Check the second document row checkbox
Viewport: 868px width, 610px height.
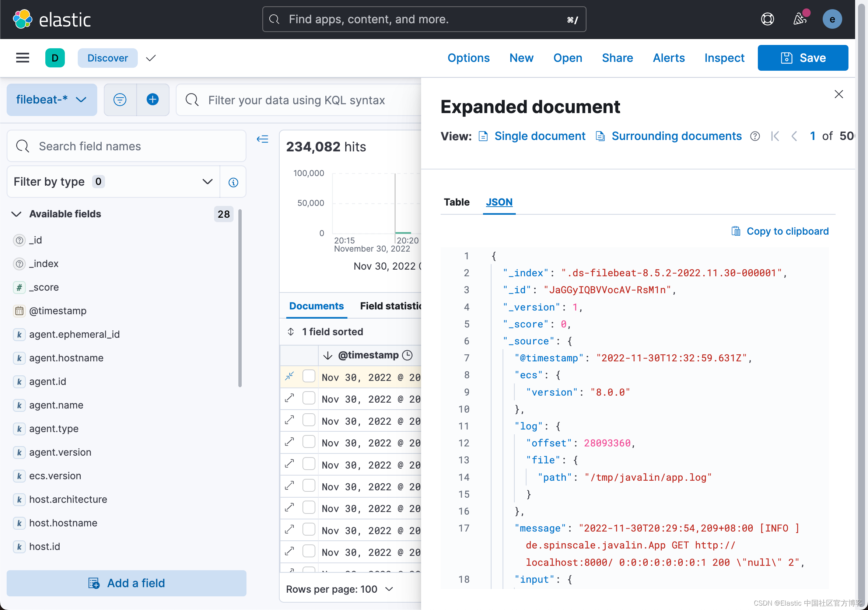click(x=308, y=398)
